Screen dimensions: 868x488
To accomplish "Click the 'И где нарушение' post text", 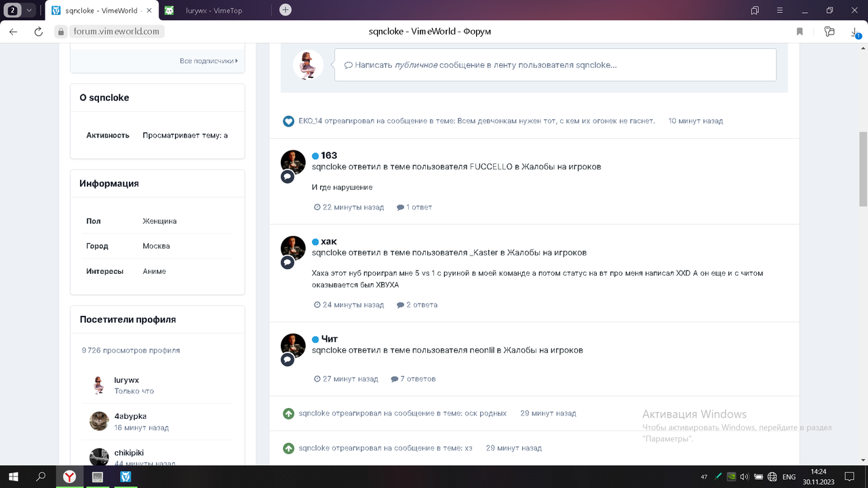I will click(342, 188).
